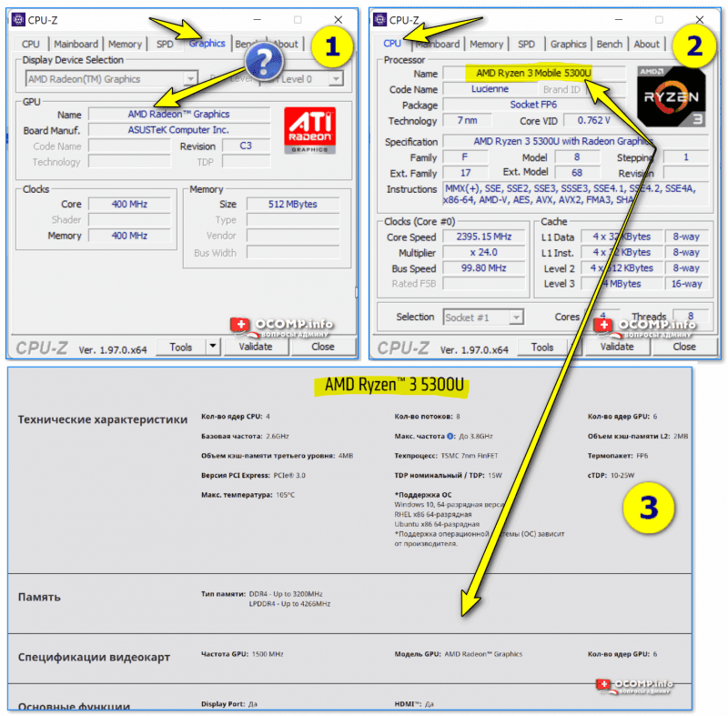Open Tools dropdown arrow in left window
This screenshot has height=716, width=728.
(x=213, y=346)
